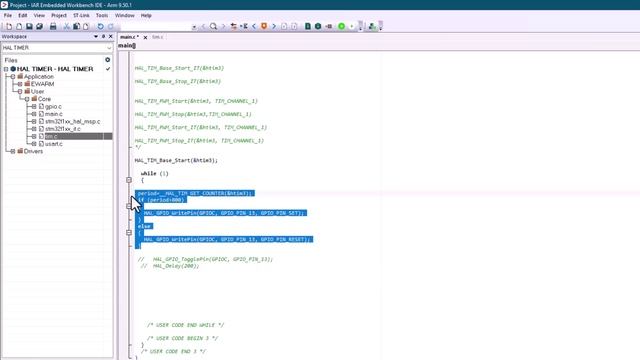Open the View menu
640x360 pixels.
pos(39,16)
